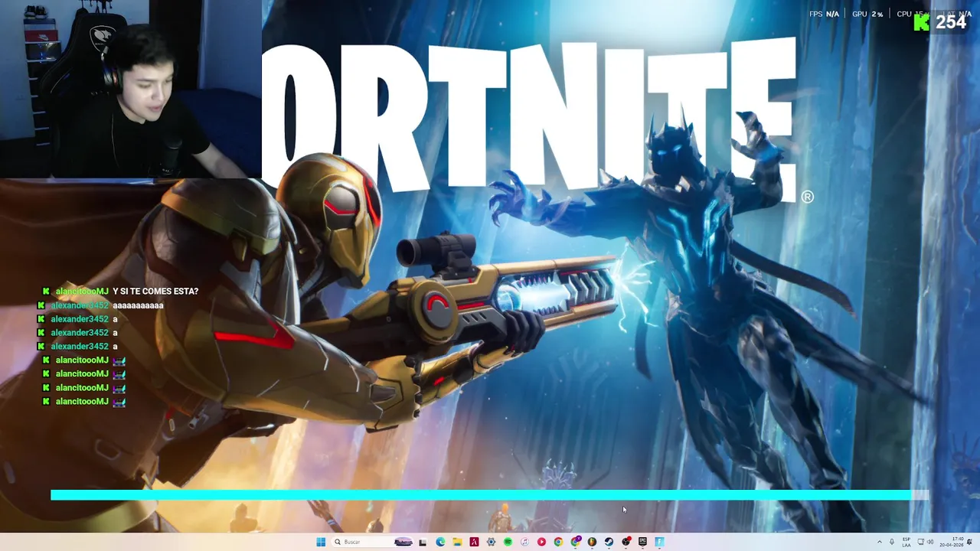Expand the hidden system tray icons

point(880,542)
